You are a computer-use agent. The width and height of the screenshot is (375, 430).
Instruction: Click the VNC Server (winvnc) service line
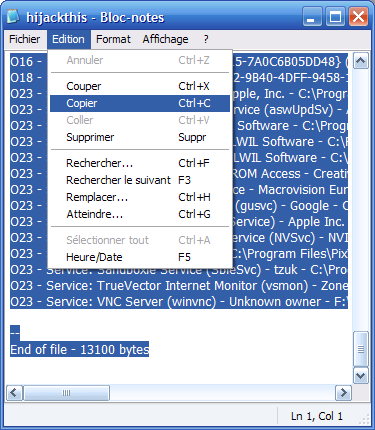[x=179, y=302]
